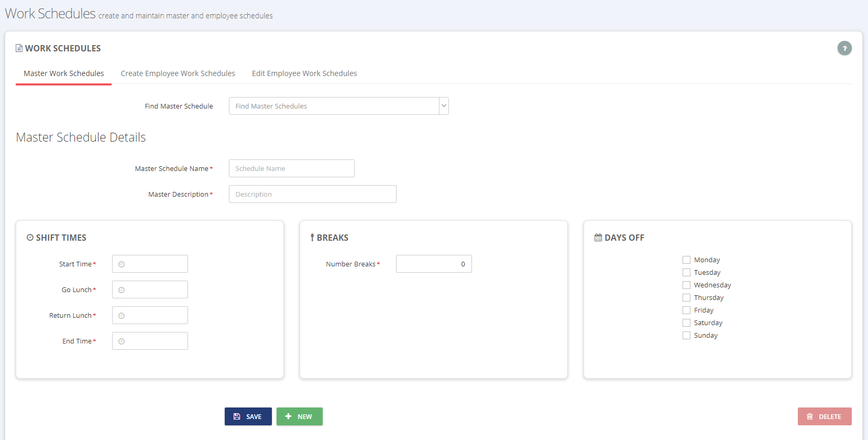
Task: Check the Thursday day off box
Action: [686, 297]
